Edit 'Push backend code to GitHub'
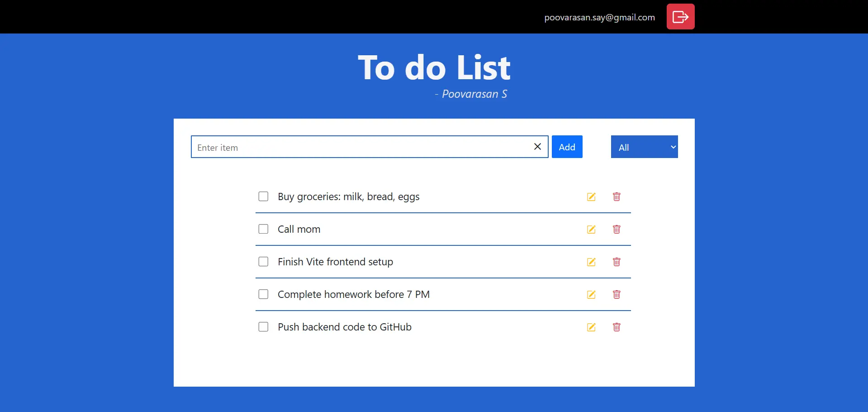Image resolution: width=868 pixels, height=412 pixels. (x=591, y=327)
